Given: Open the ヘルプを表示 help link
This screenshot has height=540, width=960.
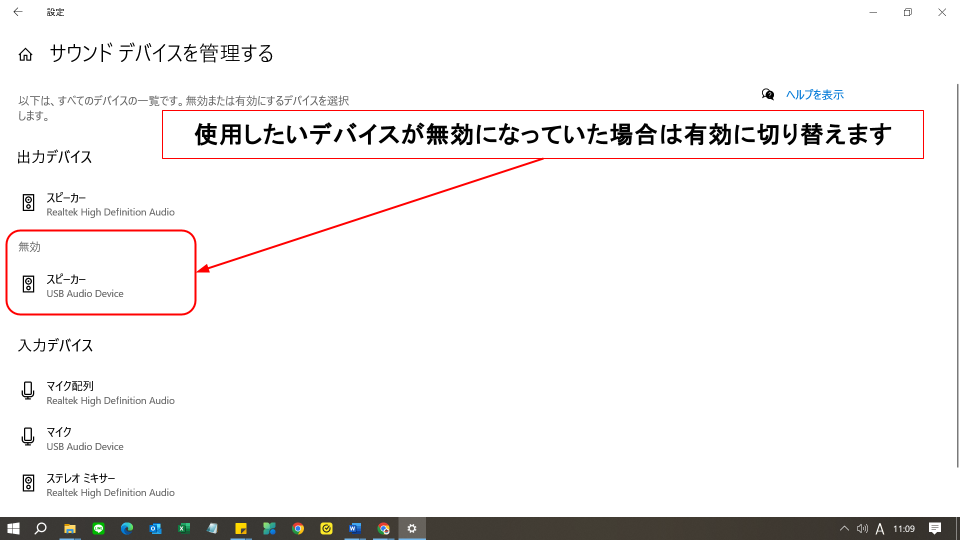Looking at the screenshot, I should coord(814,95).
